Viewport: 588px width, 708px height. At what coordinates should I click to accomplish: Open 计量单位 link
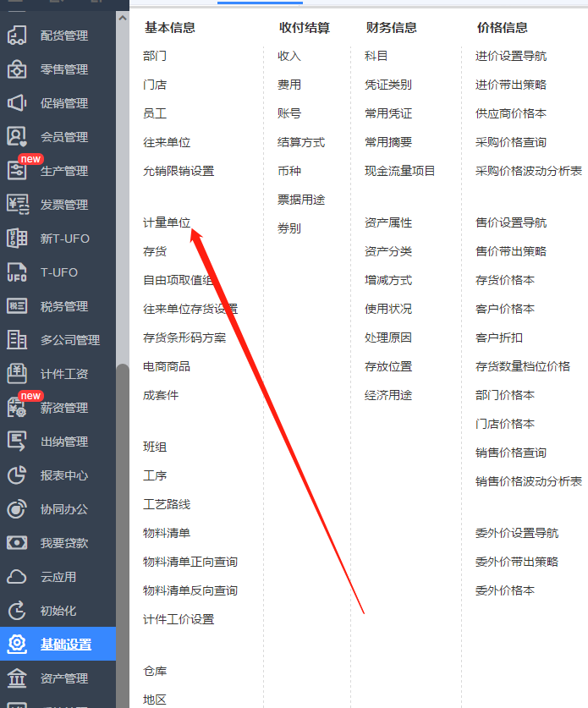(x=167, y=222)
